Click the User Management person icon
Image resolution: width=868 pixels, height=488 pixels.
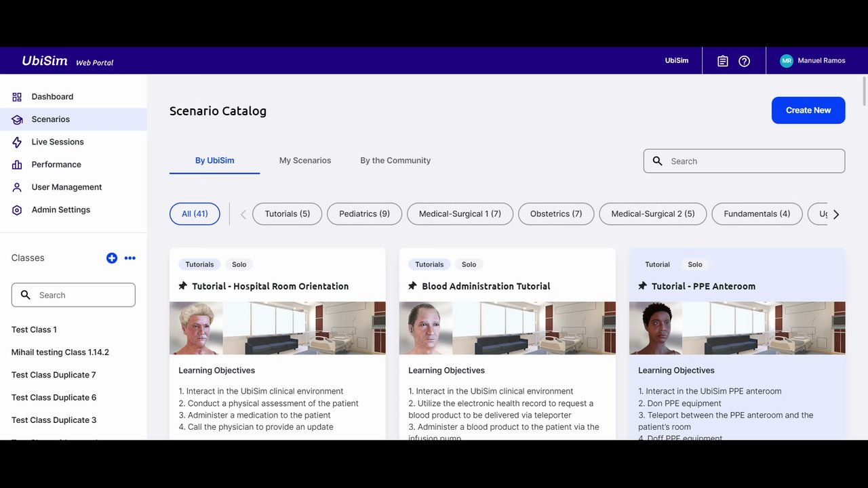(x=17, y=187)
